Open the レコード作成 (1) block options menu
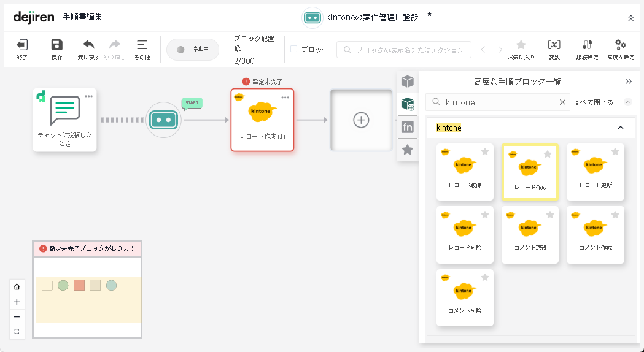644x352 pixels. pos(285,98)
